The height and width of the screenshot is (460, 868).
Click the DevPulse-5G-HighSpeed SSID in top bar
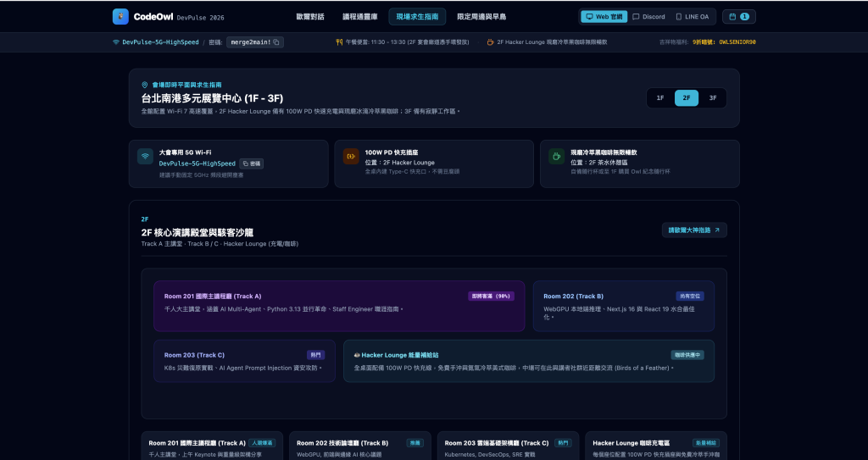160,42
